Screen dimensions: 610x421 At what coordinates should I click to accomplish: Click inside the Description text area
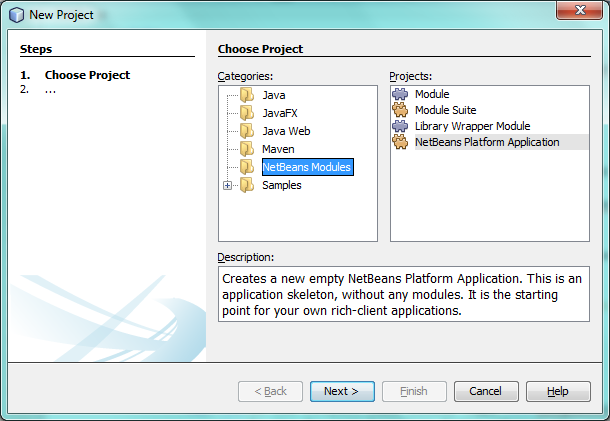click(x=402, y=294)
